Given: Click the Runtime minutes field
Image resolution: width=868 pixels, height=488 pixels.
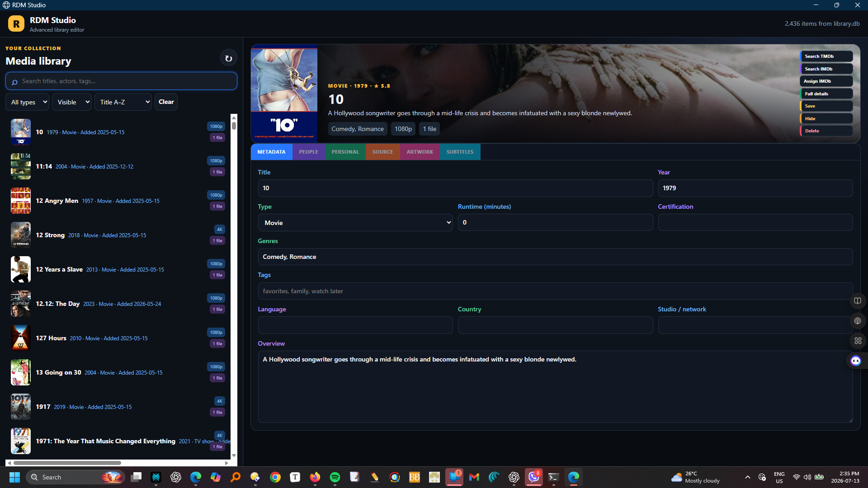Looking at the screenshot, I should (555, 223).
